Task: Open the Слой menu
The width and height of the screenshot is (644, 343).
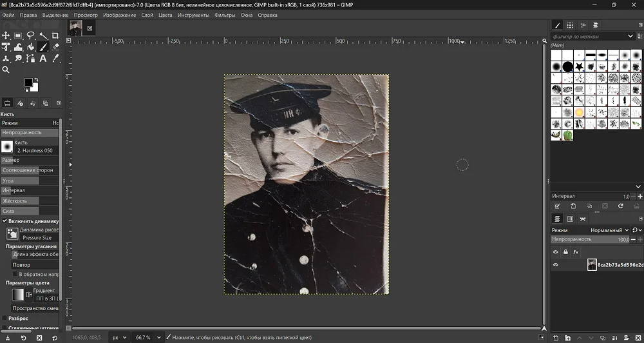Action: [147, 15]
